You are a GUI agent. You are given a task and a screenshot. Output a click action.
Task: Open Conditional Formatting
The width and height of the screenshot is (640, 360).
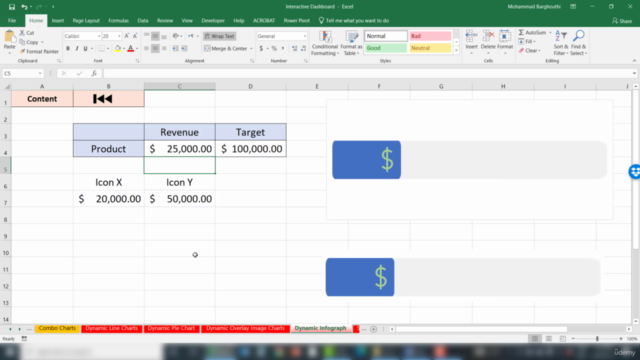325,43
